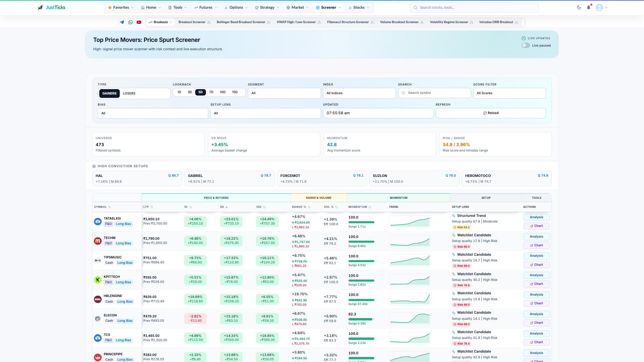Sort by the VOL % column icon
Image resolution: width=644 pixels, height=362 pixels.
[x=336, y=207]
